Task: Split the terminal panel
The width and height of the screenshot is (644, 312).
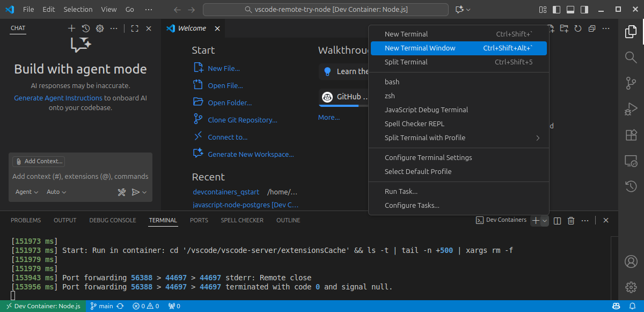Action: point(557,221)
